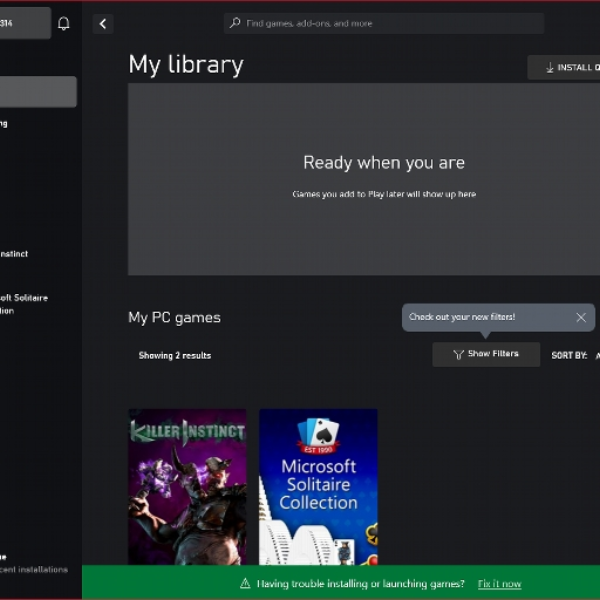
Task: Open the Show Filters button
Action: [486, 354]
